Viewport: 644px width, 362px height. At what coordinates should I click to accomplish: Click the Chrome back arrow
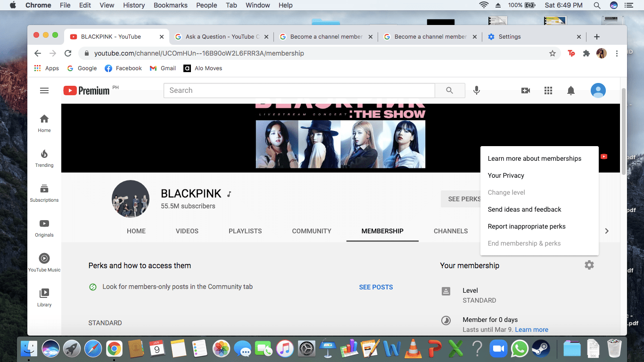pyautogui.click(x=38, y=53)
